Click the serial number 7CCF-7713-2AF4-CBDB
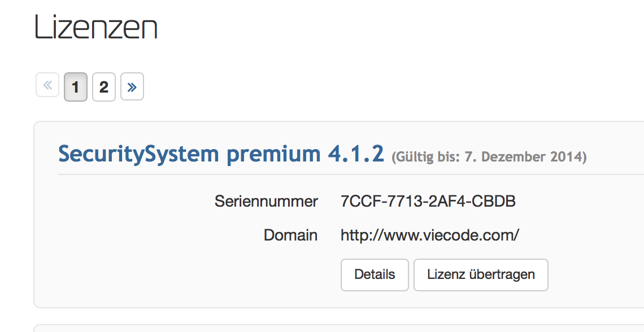The width and height of the screenshot is (644, 332). tap(428, 201)
